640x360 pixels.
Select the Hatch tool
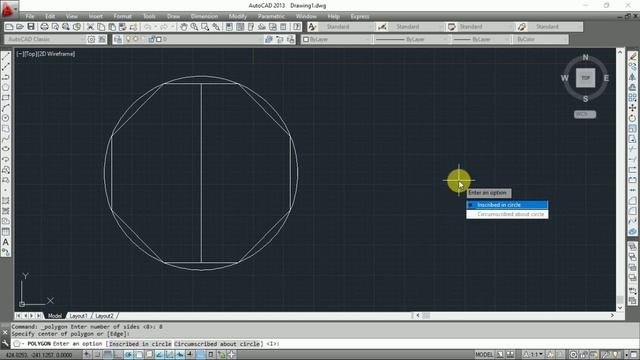pos(6,201)
